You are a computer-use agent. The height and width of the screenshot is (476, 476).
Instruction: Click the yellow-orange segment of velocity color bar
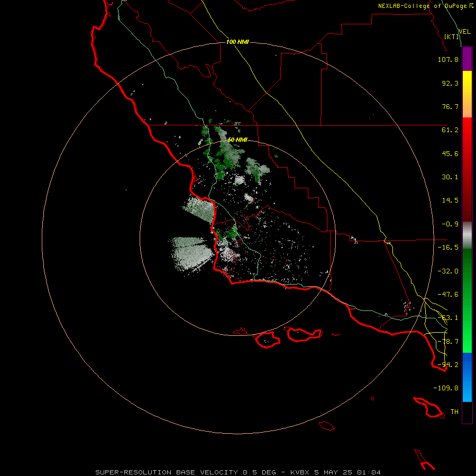tap(467, 94)
